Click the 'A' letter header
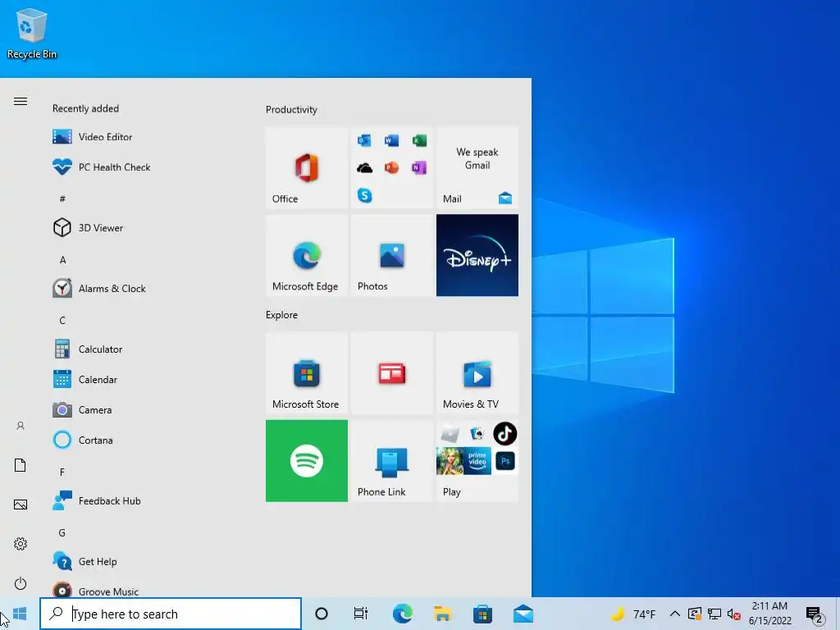 tap(62, 260)
